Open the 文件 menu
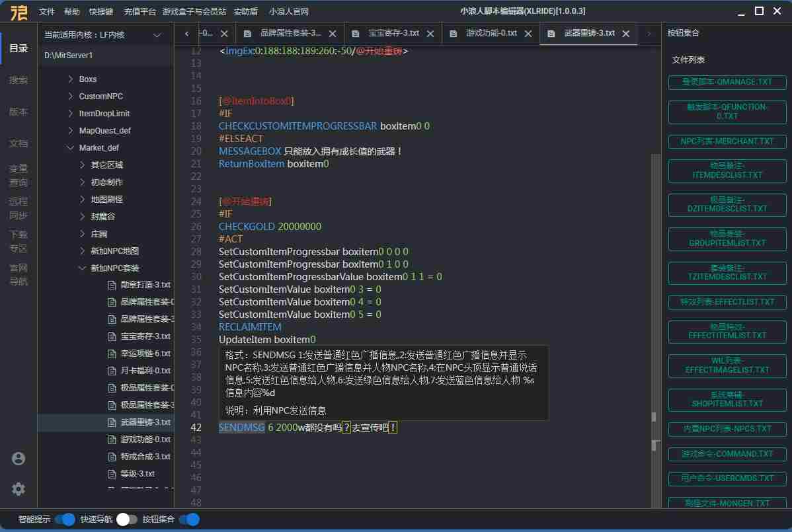This screenshot has width=792, height=532. click(x=46, y=11)
